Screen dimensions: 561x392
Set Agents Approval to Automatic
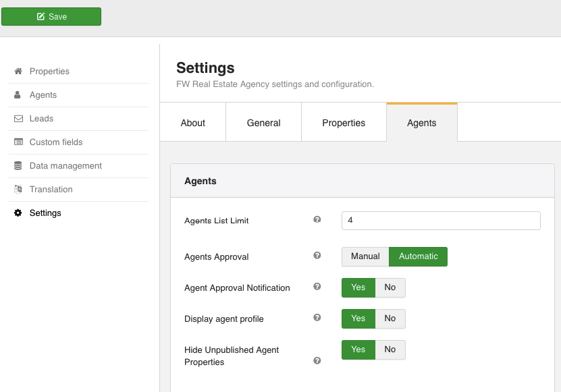point(418,256)
